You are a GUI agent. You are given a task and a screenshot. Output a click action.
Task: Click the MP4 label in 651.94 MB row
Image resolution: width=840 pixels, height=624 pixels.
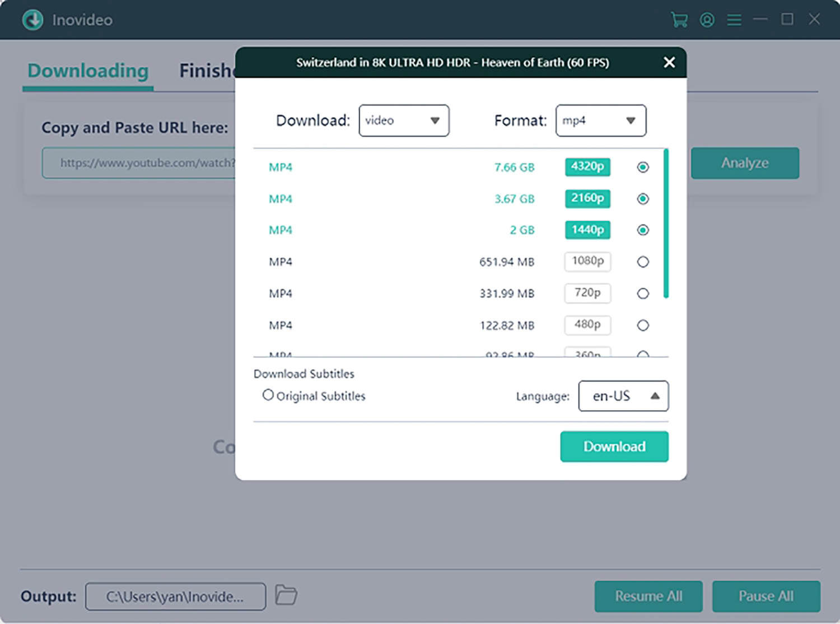281,262
